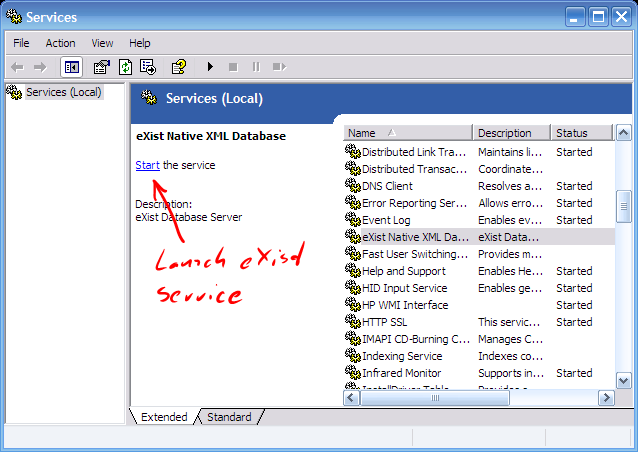Switch to the Extended tab
Screen dimensions: 638x452
tap(164, 417)
